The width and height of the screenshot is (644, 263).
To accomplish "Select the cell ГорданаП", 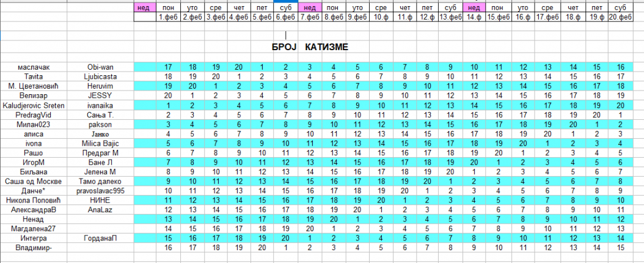I will [100, 239].
